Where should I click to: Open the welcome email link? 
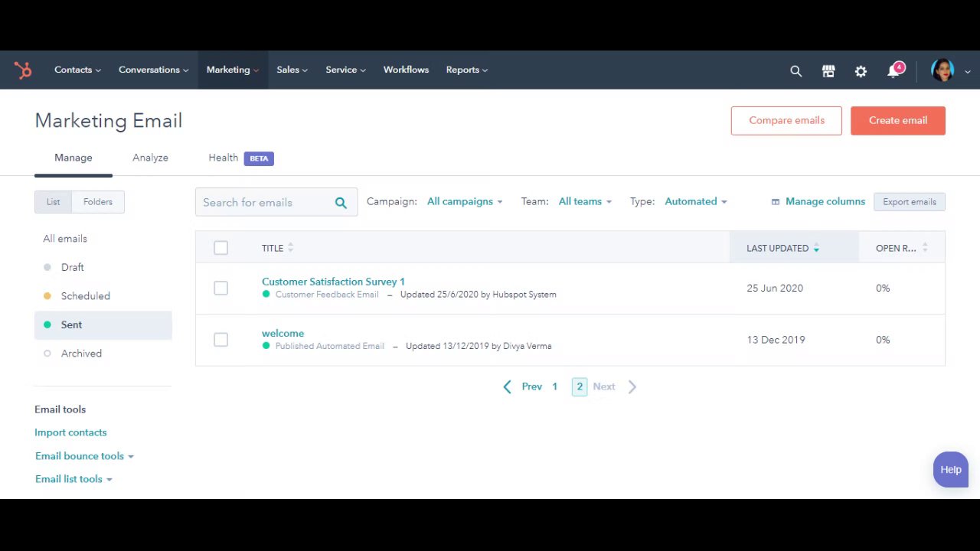[283, 334]
